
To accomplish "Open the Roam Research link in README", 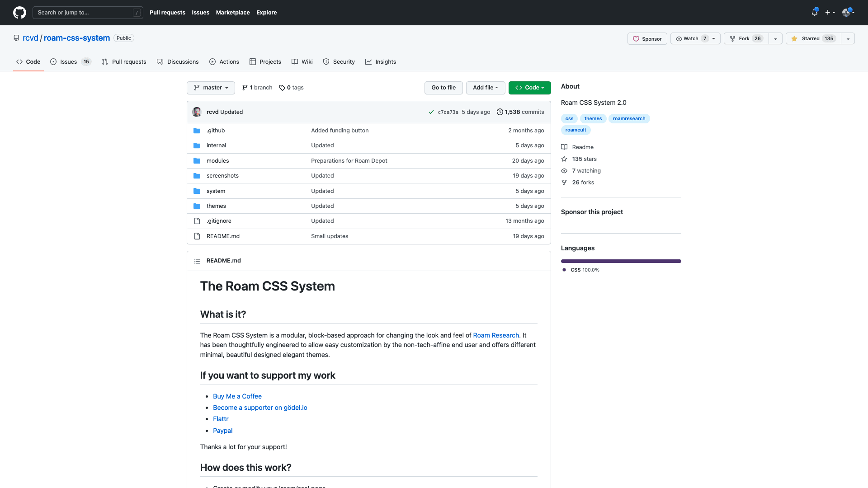I will [496, 336].
